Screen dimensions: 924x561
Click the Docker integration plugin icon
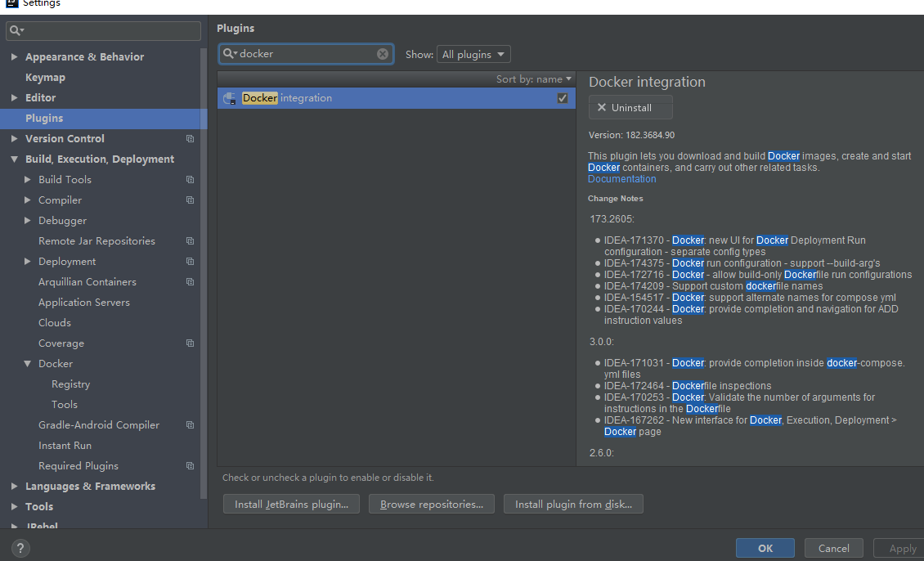[230, 98]
